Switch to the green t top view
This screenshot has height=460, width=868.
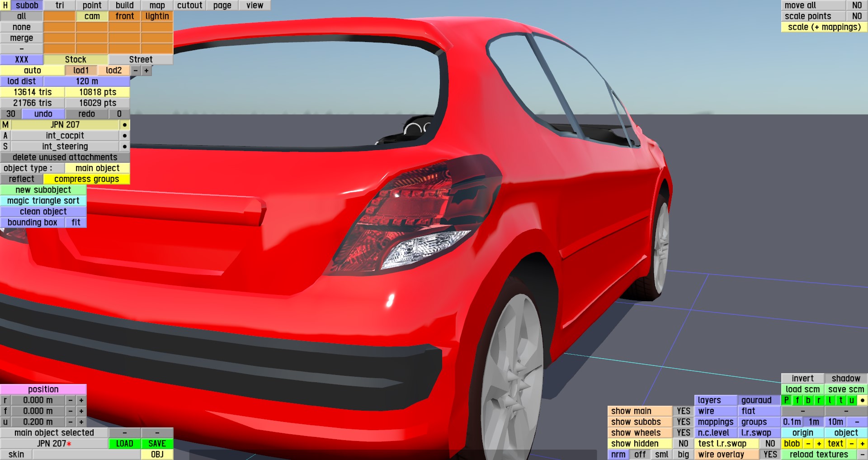[840, 400]
